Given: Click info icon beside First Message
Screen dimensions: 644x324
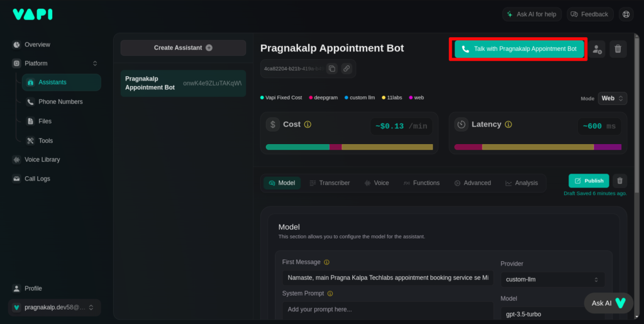Looking at the screenshot, I should pyautogui.click(x=326, y=262).
